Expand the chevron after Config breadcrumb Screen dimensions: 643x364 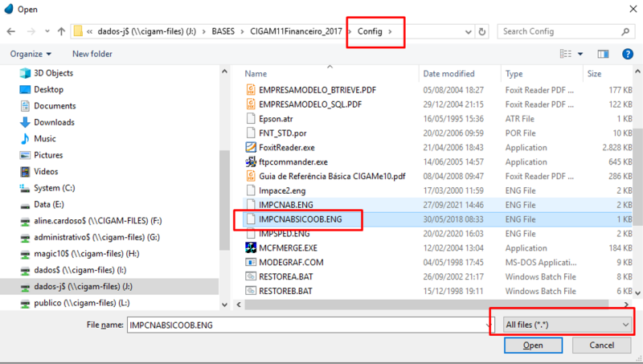[x=390, y=31]
